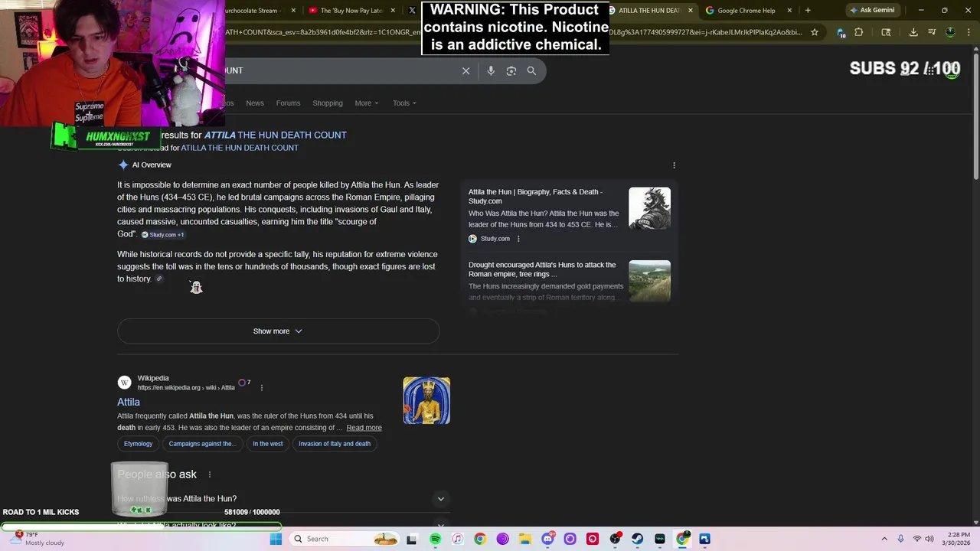Click the Chrome address bar URL

pyautogui.click(x=513, y=32)
